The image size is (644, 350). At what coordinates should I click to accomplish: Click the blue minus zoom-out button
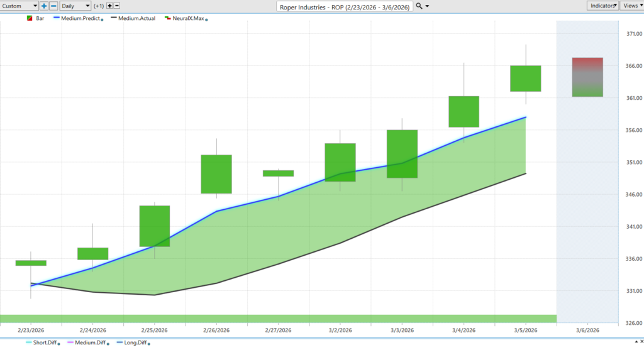pos(53,6)
